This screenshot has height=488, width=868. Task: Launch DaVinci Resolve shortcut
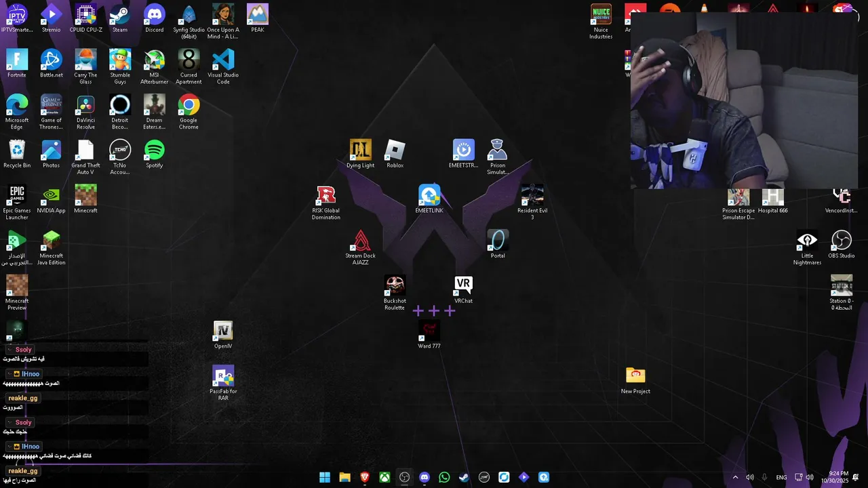(85, 113)
